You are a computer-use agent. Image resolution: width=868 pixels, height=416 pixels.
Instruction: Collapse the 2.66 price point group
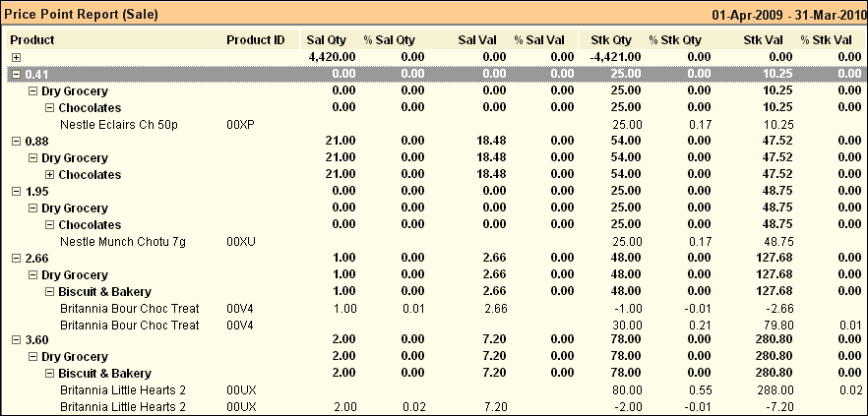point(16,259)
